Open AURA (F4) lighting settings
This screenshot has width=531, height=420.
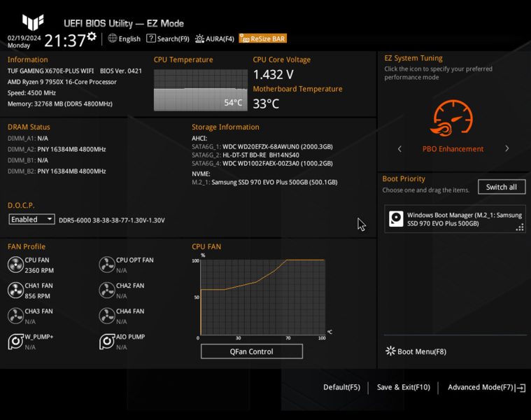click(x=215, y=38)
